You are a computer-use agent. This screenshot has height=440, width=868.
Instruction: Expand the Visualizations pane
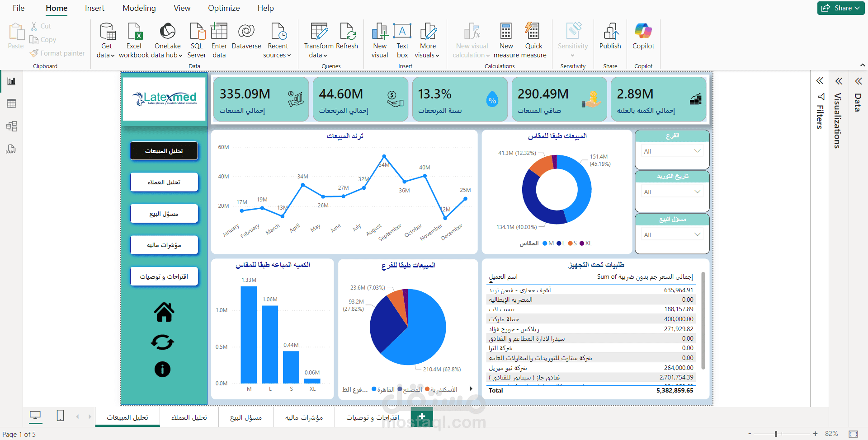[839, 81]
